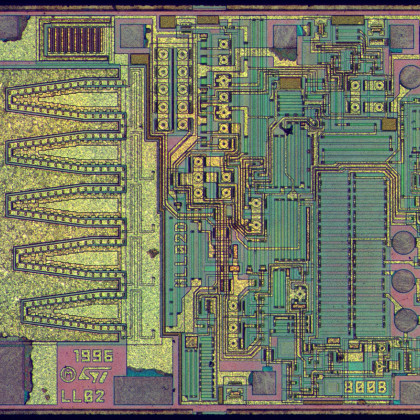Click the square bond pad beside striped grid

(133, 36)
